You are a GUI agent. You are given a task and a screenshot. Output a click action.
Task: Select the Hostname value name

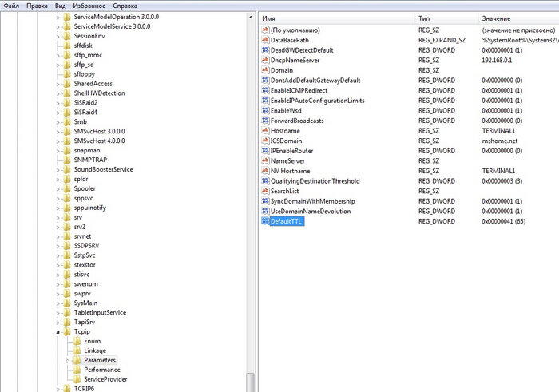tap(285, 131)
